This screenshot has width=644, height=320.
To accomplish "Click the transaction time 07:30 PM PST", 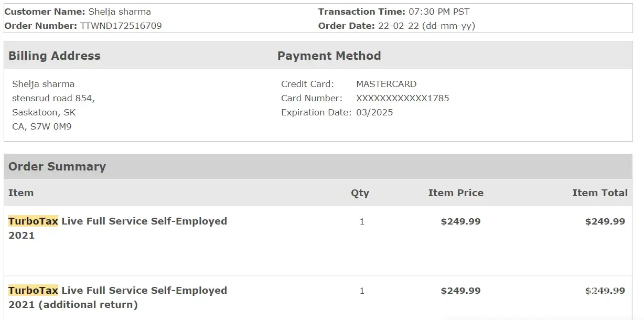I will (439, 12).
